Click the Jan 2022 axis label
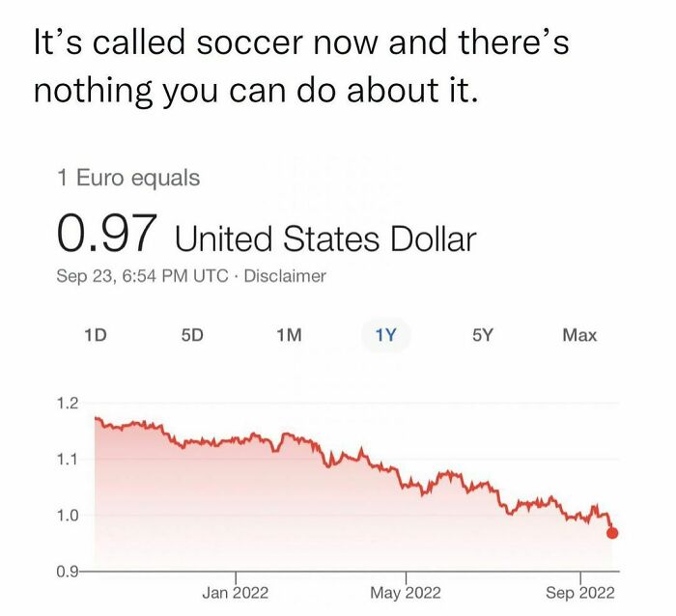 coord(235,592)
